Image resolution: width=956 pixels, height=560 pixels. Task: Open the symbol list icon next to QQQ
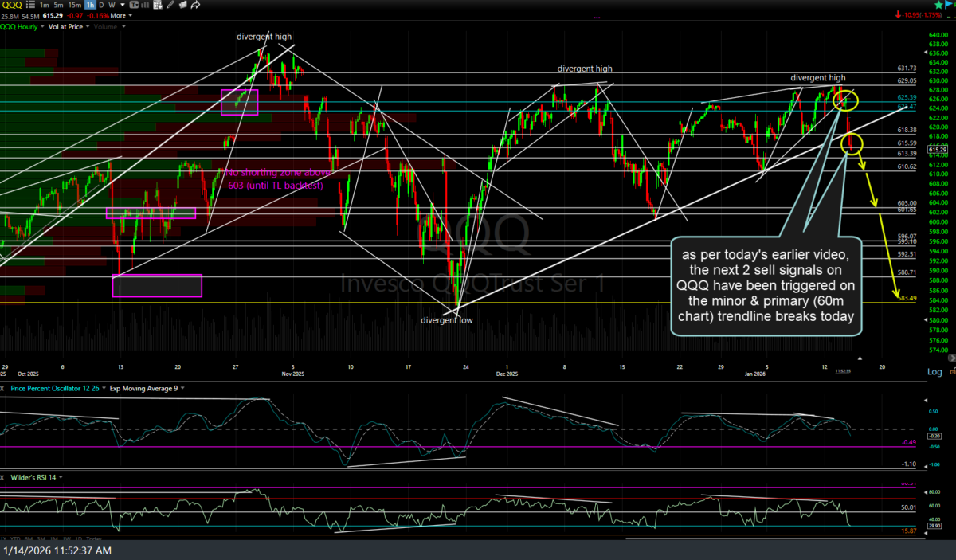[29, 4]
